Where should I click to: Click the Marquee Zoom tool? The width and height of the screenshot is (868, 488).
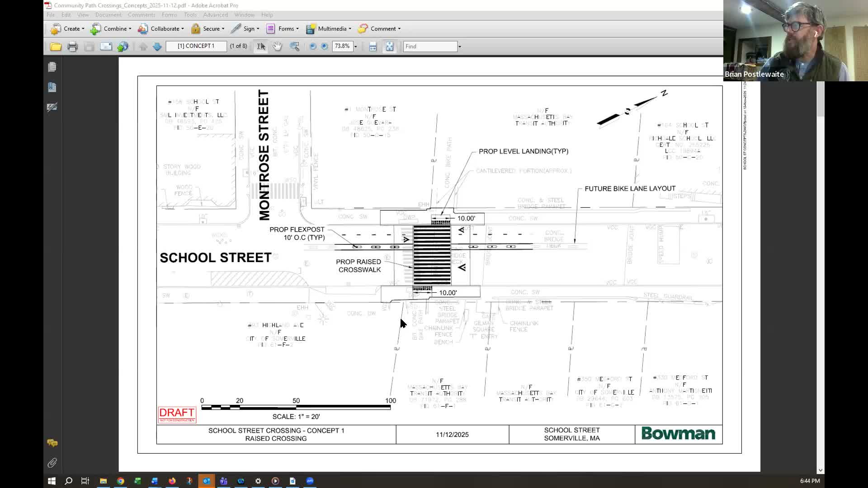pos(295,46)
